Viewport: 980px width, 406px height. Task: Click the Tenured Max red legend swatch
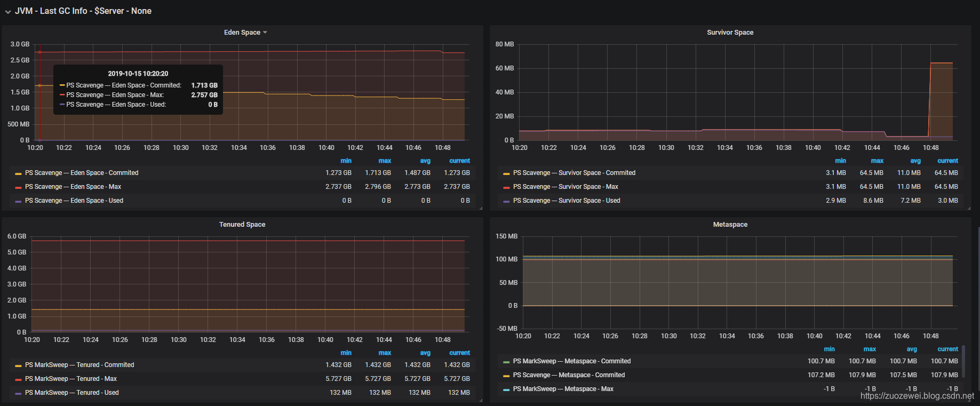point(18,379)
